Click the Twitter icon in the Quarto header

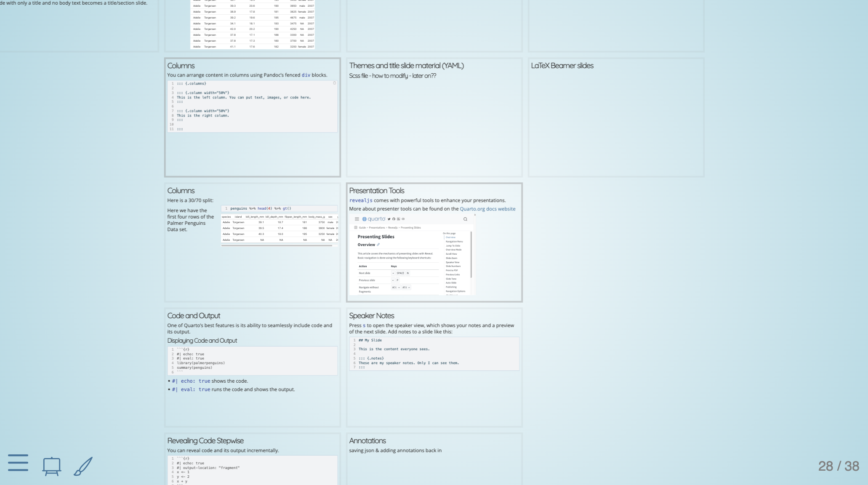coord(389,219)
